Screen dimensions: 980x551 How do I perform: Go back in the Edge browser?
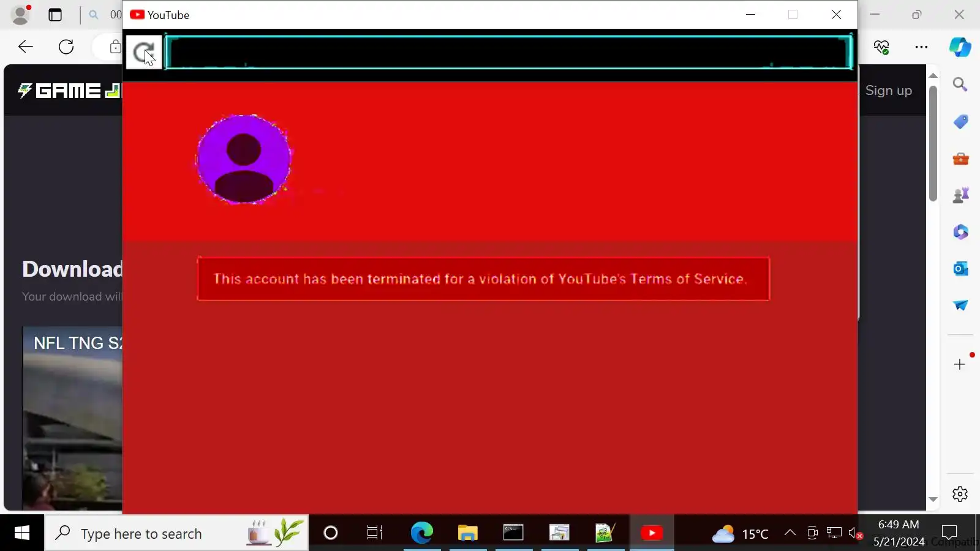pyautogui.click(x=26, y=47)
